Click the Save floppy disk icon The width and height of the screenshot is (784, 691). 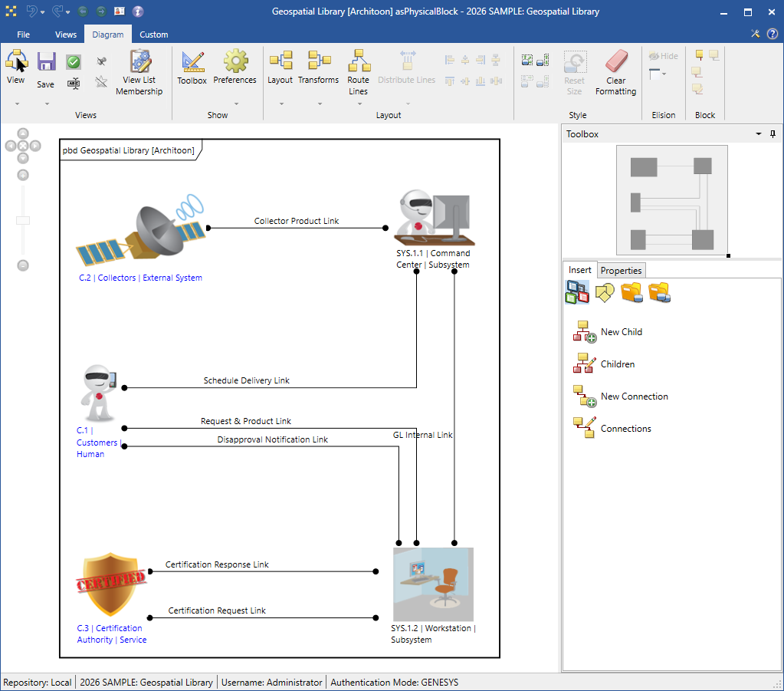(46, 62)
